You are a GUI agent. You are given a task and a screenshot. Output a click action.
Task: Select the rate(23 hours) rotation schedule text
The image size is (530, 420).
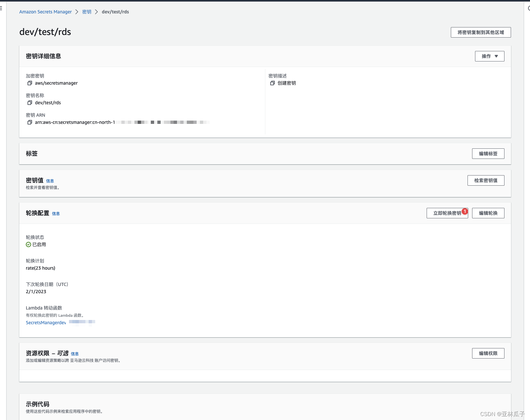tap(41, 268)
